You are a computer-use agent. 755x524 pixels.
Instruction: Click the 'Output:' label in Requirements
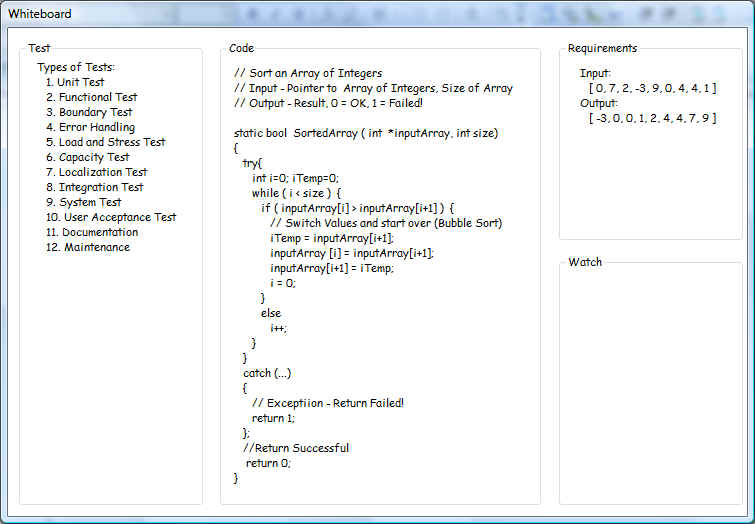tap(599, 103)
